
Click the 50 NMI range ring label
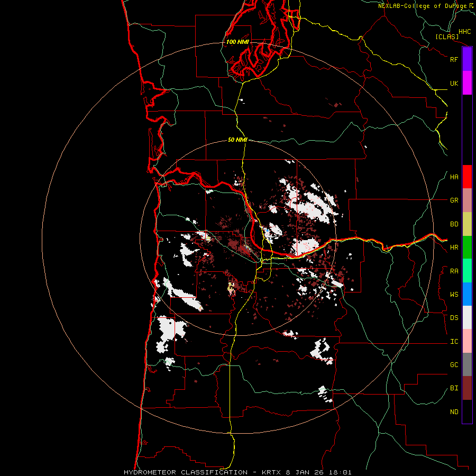point(237,140)
